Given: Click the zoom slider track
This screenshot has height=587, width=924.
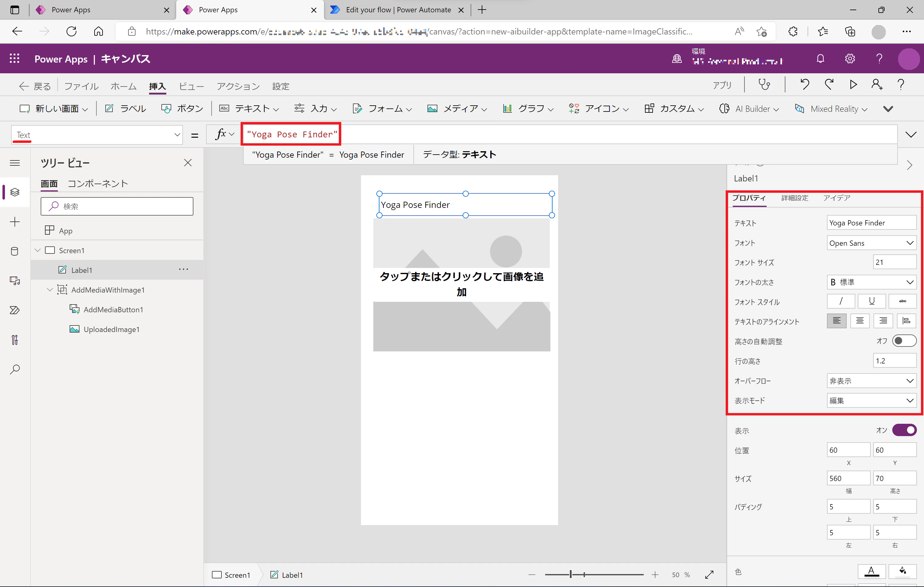Looking at the screenshot, I should [x=594, y=574].
